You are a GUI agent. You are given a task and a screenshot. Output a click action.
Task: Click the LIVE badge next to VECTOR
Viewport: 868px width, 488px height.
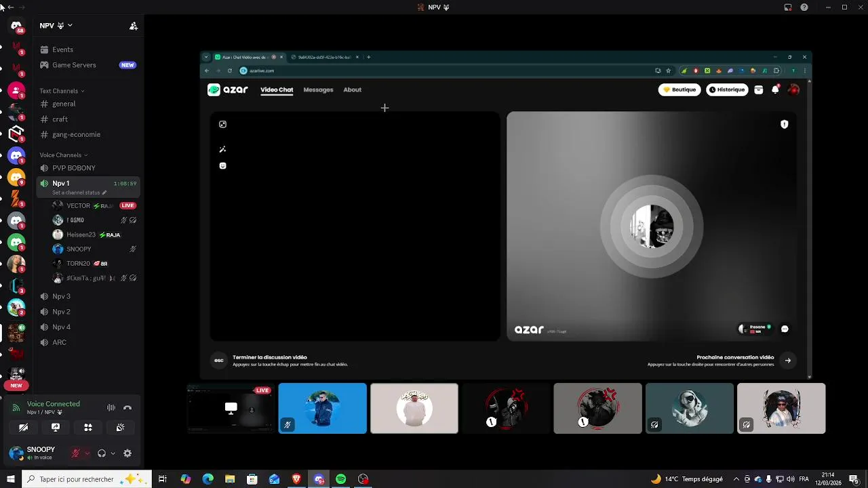tap(127, 205)
